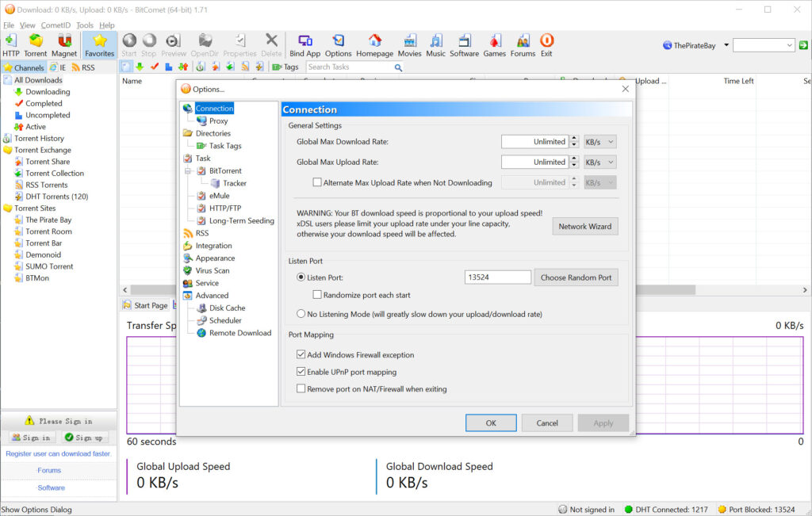
Task: Open the Movies toolbar icon
Action: point(409,44)
